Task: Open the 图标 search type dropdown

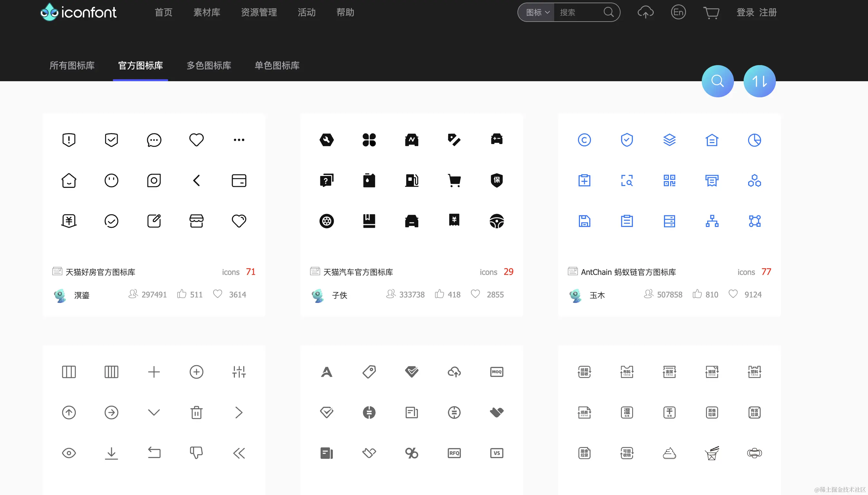Action: pyautogui.click(x=537, y=13)
